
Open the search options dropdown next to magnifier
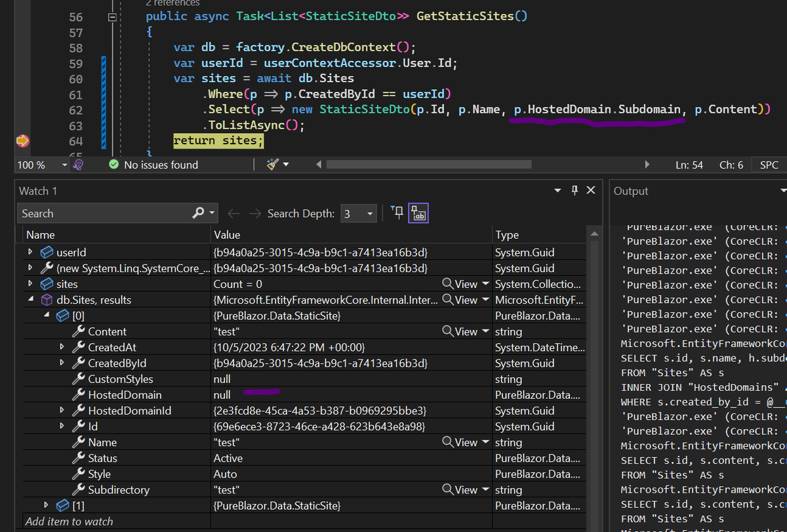click(x=212, y=214)
